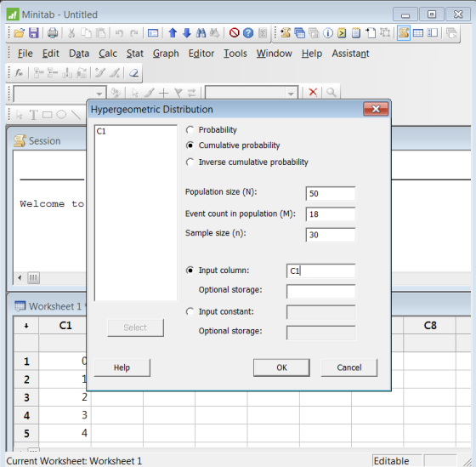Open the Graph menu
The image size is (476, 467).
point(166,54)
